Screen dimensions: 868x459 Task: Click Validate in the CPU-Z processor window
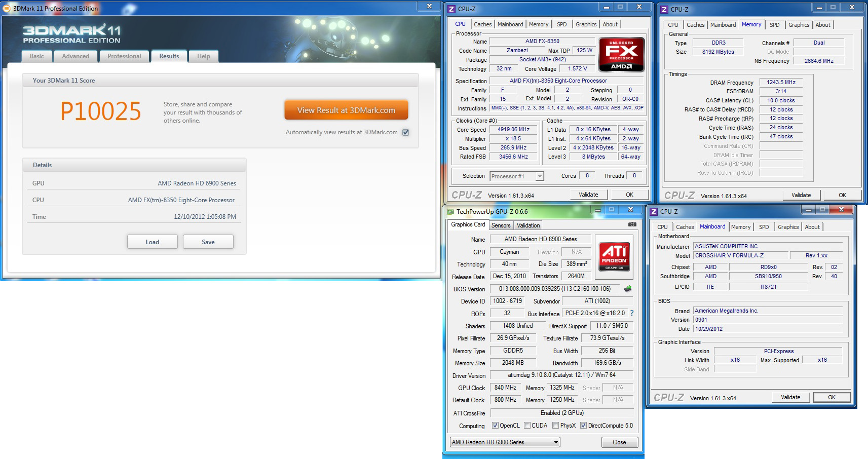pos(588,195)
